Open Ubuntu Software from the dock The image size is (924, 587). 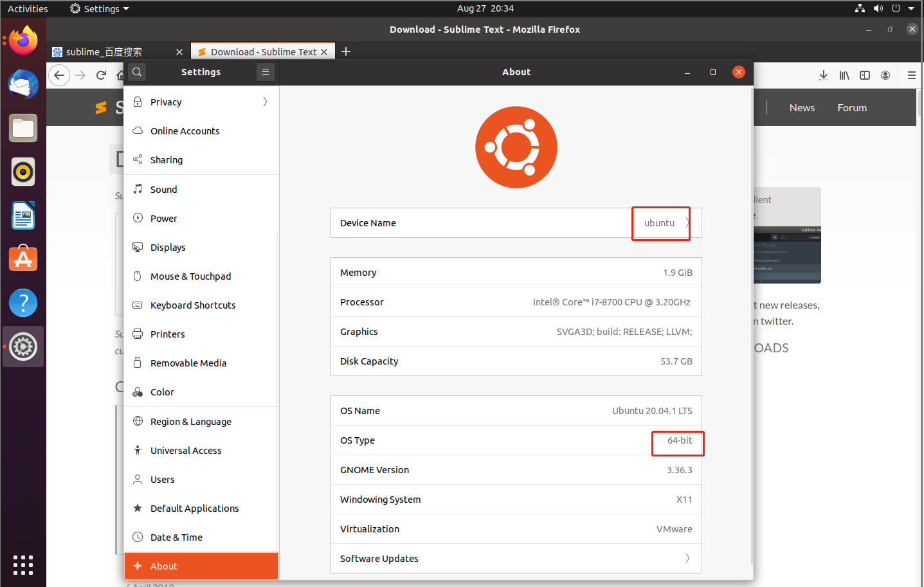pos(23,259)
